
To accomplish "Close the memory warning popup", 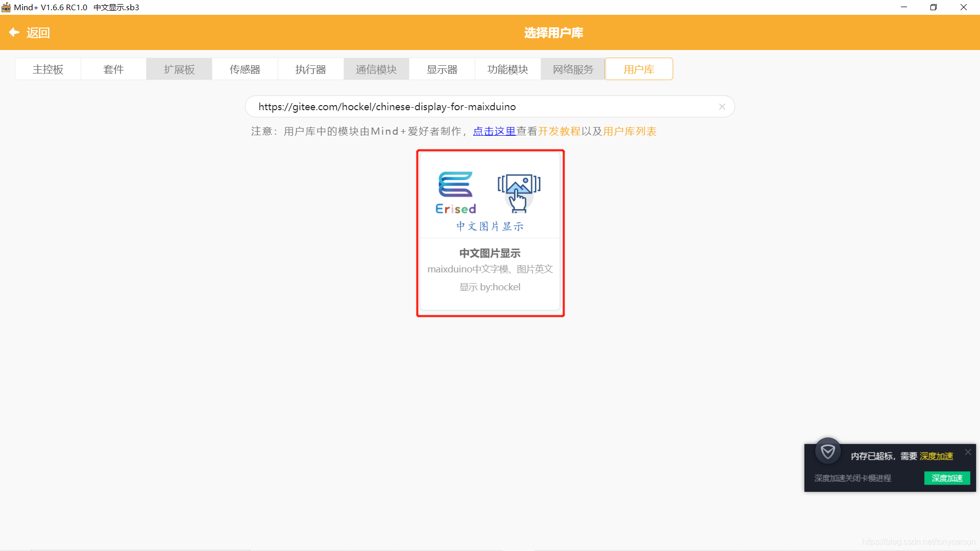I will coord(968,452).
